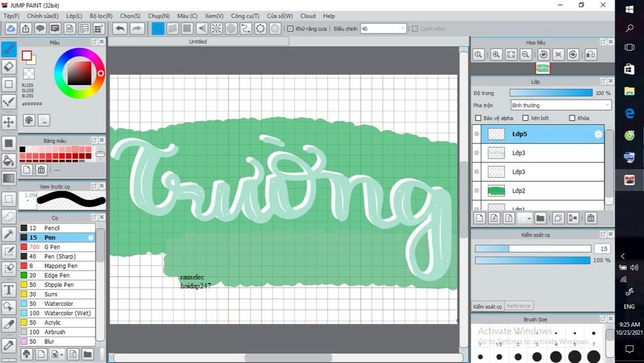
Task: Select the Select Pen tool
Action: click(9, 251)
